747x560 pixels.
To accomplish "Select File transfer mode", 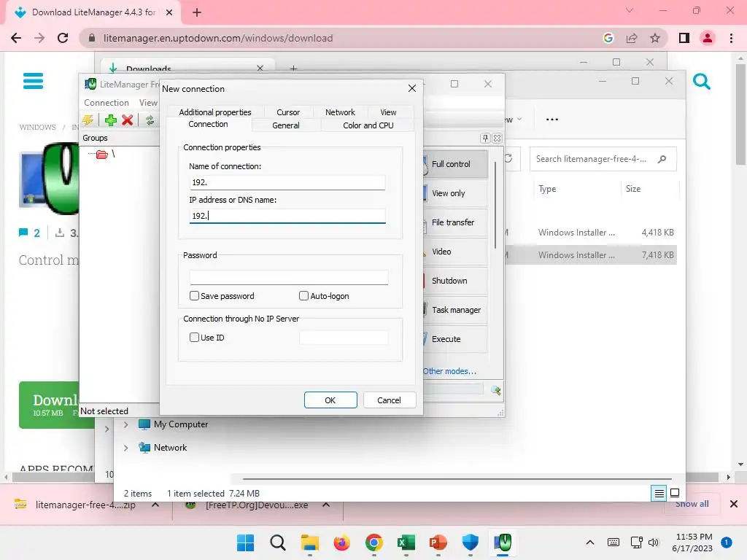I will click(455, 222).
